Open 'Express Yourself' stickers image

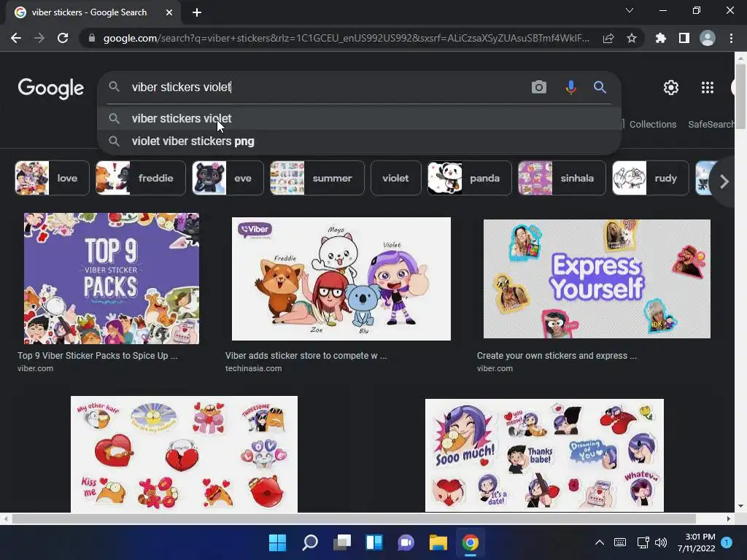pyautogui.click(x=597, y=279)
